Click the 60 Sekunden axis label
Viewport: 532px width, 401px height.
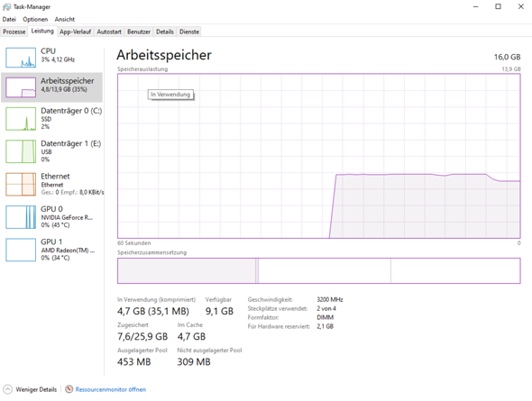tap(134, 243)
